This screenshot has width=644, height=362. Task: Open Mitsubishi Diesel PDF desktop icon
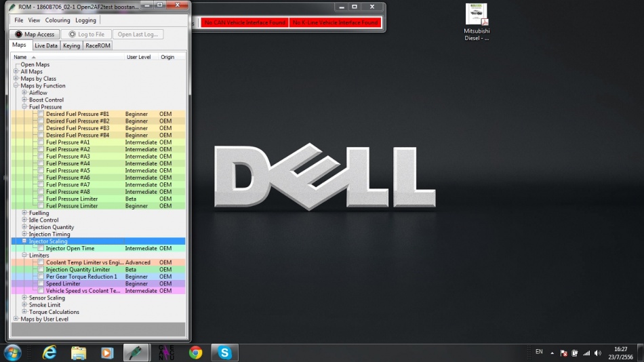pyautogui.click(x=477, y=22)
